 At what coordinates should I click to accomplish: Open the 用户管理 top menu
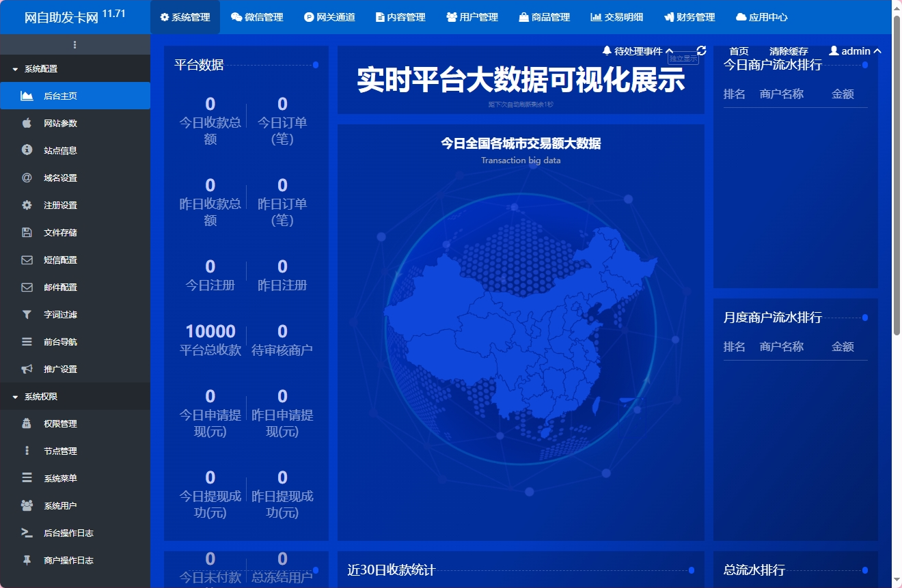[x=472, y=17]
